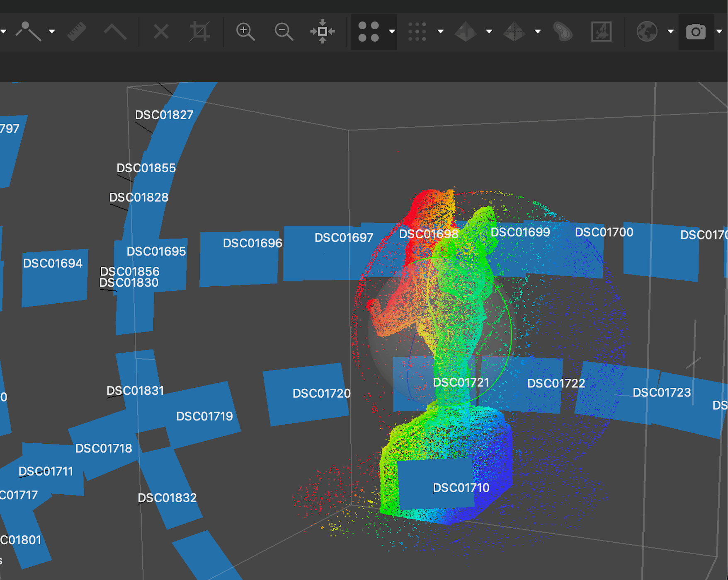The width and height of the screenshot is (728, 580).
Task: Select camera label DSC01719
Action: [204, 416]
